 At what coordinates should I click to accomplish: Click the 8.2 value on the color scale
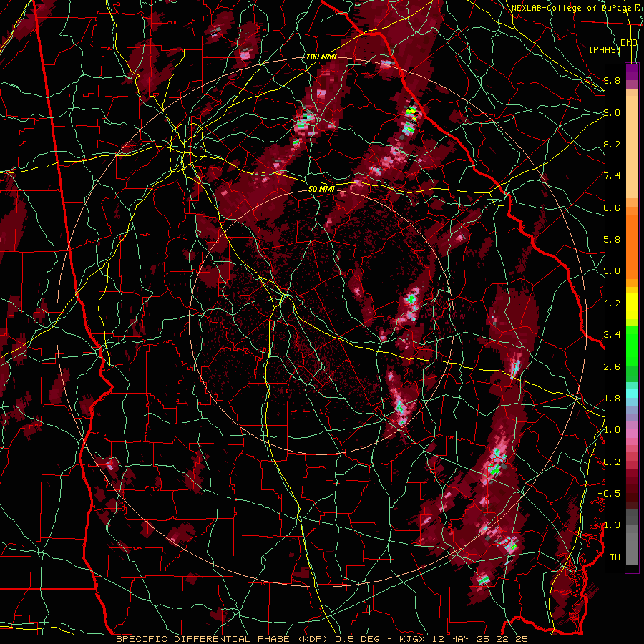612,144
